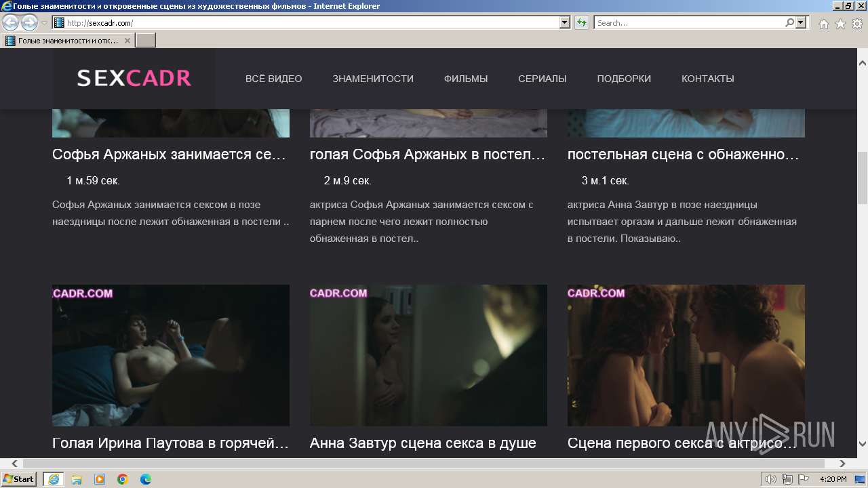The width and height of the screenshot is (868, 488).
Task: Open the ЗНАМЕНИТОСТИ menu item
Action: [x=373, y=79]
